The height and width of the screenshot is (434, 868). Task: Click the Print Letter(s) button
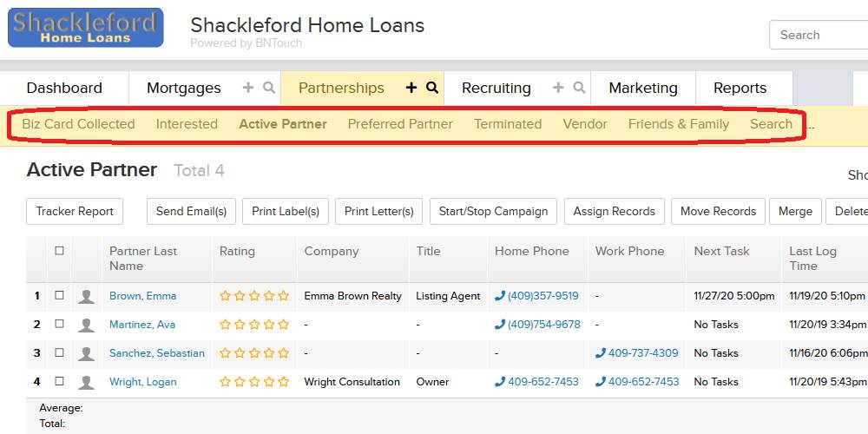[x=379, y=212]
